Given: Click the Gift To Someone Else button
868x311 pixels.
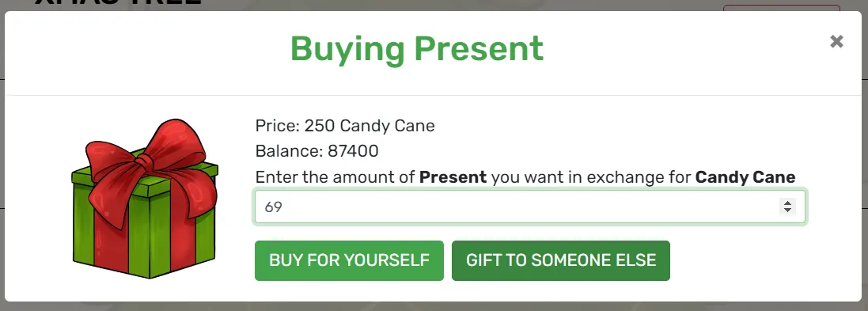Looking at the screenshot, I should click(561, 260).
